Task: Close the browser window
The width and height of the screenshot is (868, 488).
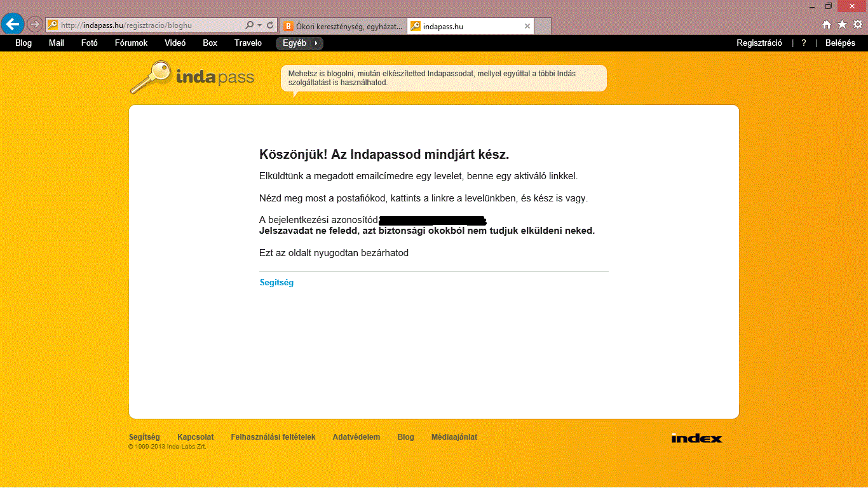Action: pyautogui.click(x=852, y=6)
